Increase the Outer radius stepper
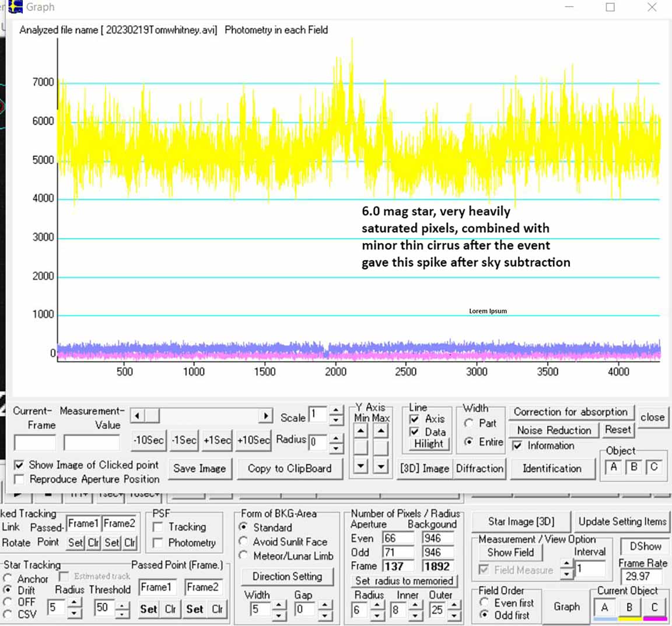The image size is (672, 626). (454, 605)
